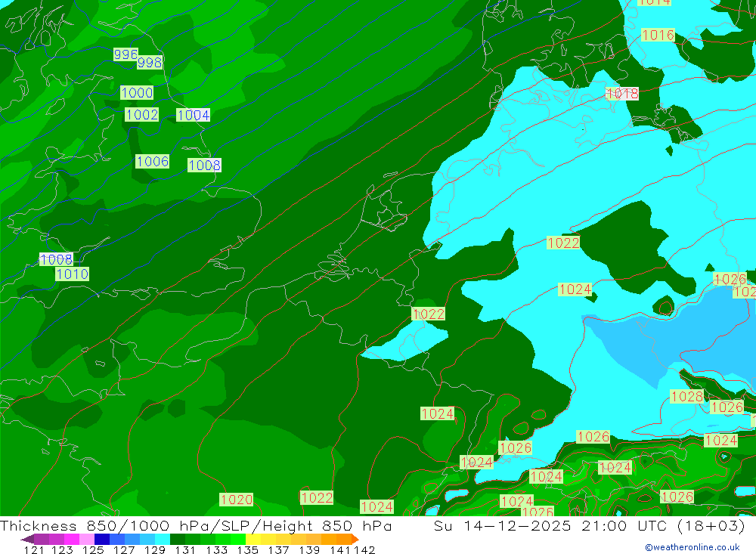The image size is (756, 554).
Task: Click the legend value 133
Action: [x=216, y=550]
